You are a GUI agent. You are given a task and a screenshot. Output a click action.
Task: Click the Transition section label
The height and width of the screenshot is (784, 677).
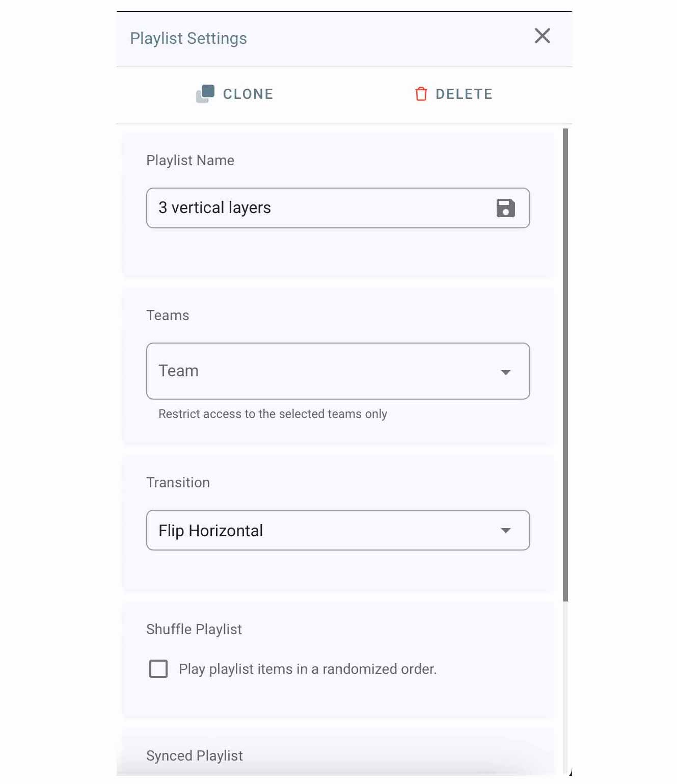click(x=178, y=483)
